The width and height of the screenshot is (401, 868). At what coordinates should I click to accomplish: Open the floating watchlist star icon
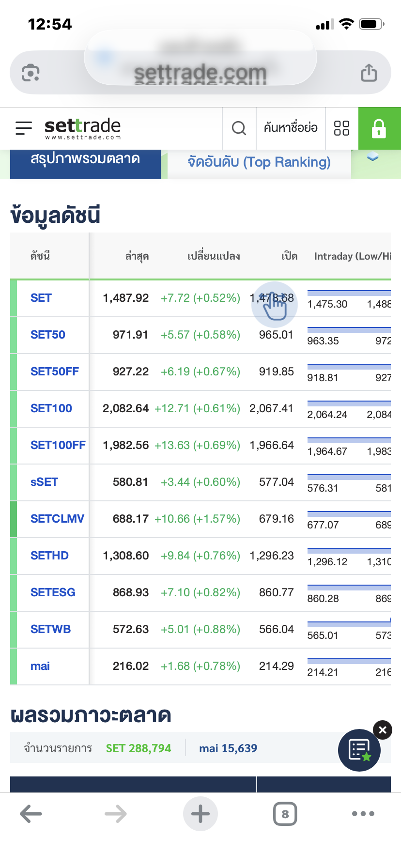[359, 750]
